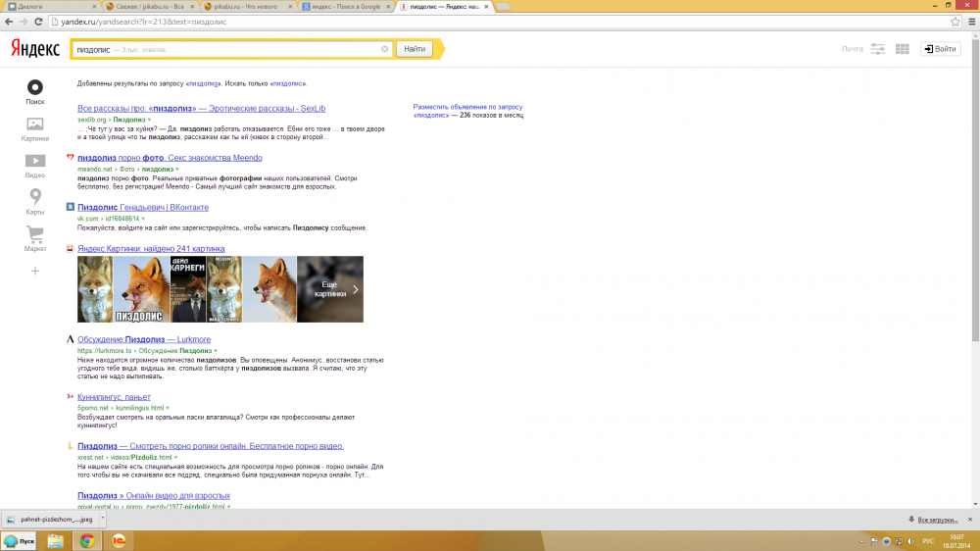Click the Yandex Images result favicon
The height and width of the screenshot is (551, 980).
(x=70, y=248)
